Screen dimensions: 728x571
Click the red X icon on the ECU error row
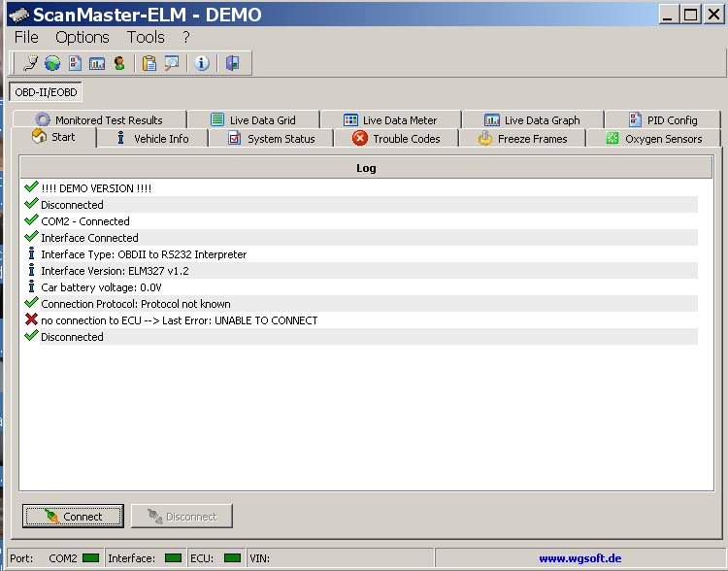click(x=31, y=319)
